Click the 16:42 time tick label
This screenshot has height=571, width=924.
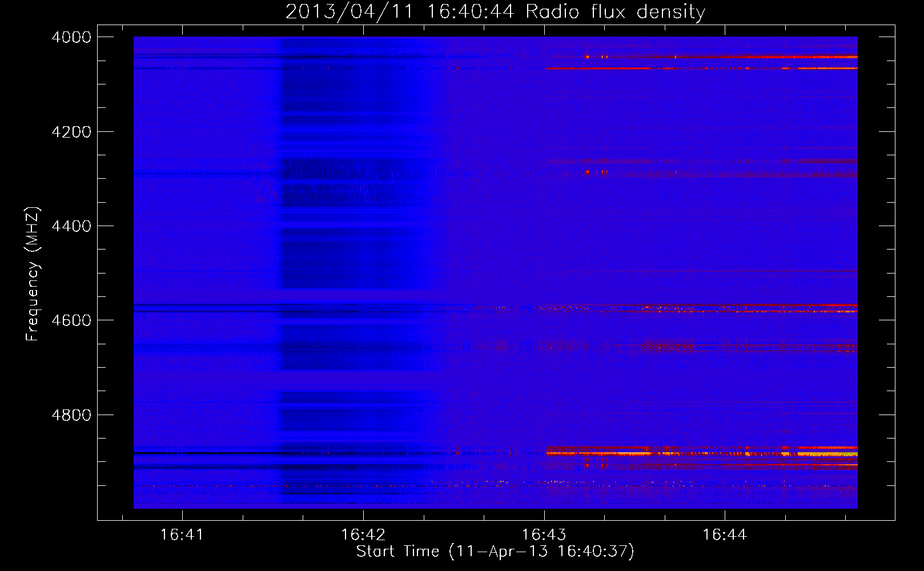pyautogui.click(x=363, y=535)
